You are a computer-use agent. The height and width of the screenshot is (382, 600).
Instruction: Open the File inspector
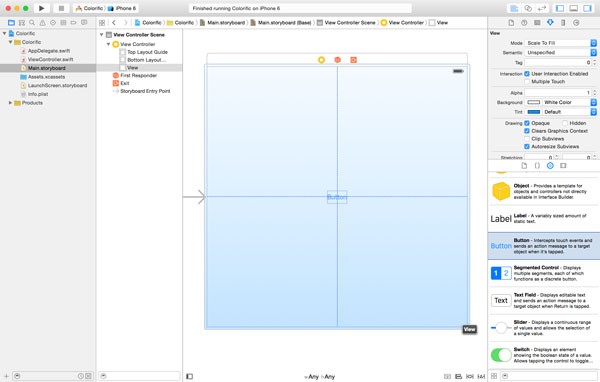(511, 23)
